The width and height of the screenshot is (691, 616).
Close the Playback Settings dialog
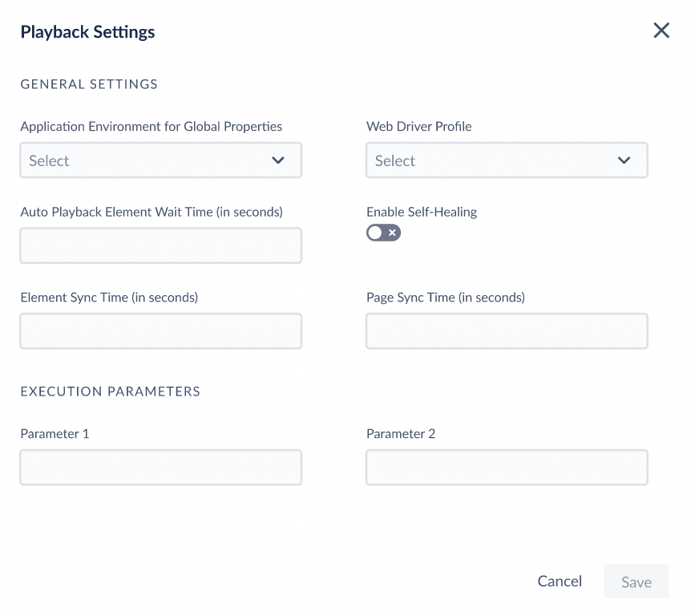661,30
